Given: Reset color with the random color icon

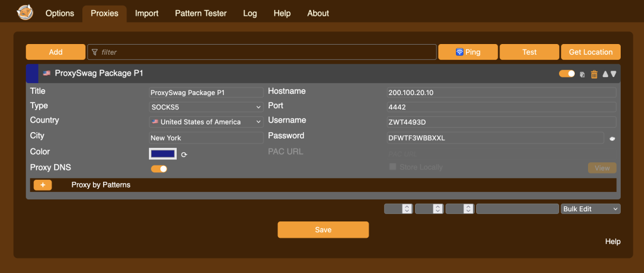Looking at the screenshot, I should tap(184, 154).
